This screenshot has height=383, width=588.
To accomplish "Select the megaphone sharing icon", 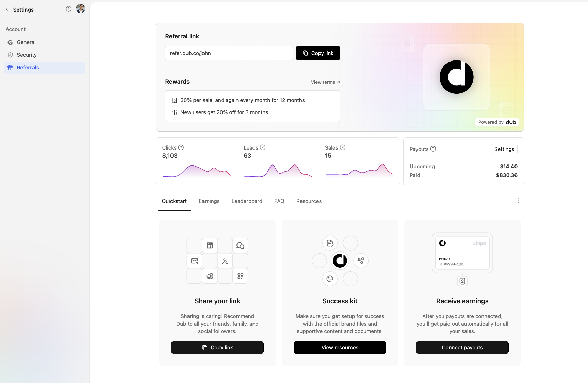I will 210,276.
